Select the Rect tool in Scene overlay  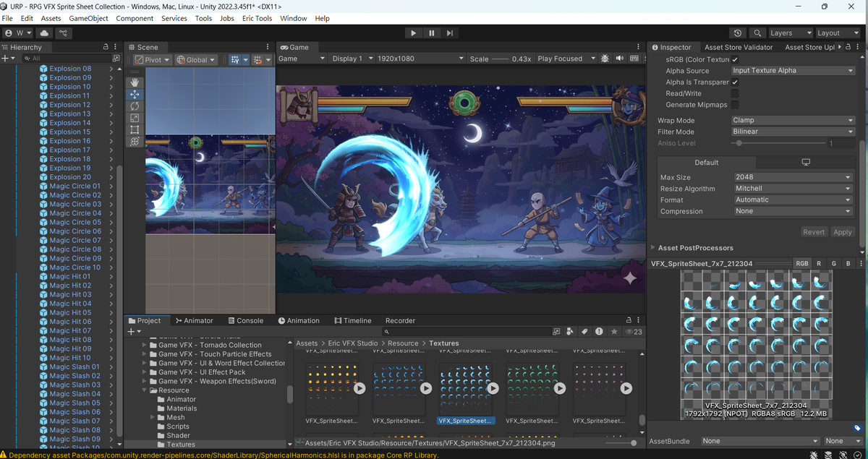point(135,130)
